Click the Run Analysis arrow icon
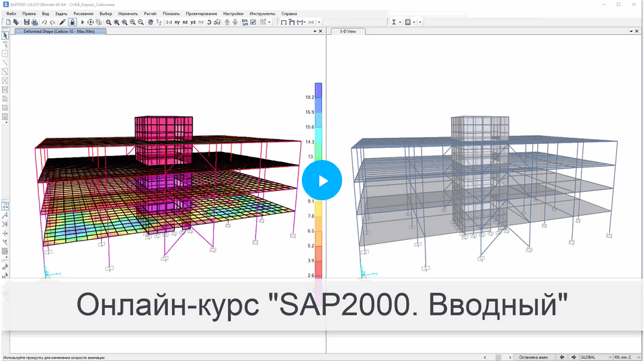This screenshot has height=361, width=644. pyautogui.click(x=83, y=22)
